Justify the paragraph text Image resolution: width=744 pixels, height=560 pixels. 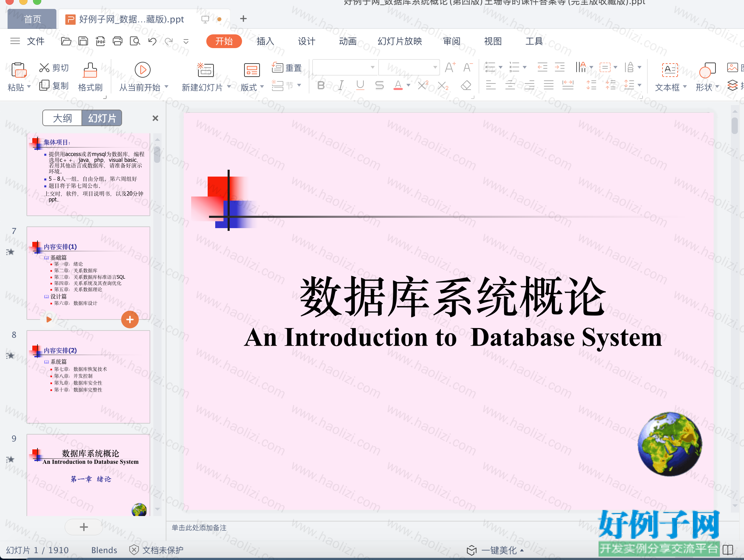[549, 85]
